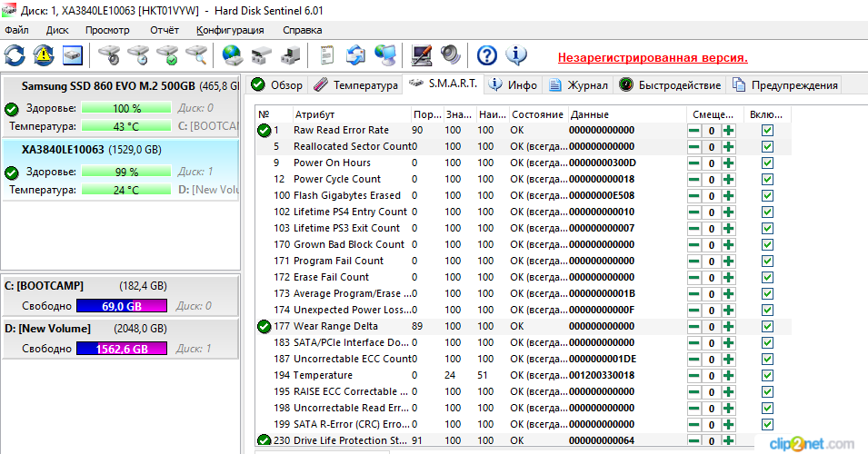Open the report notepad toolbar icon
Image resolution: width=868 pixels, height=454 pixels.
[326, 55]
